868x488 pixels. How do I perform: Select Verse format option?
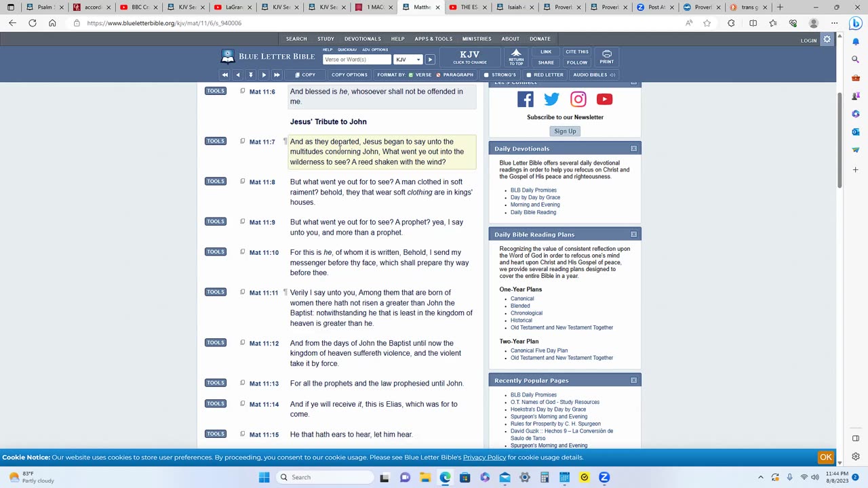[420, 75]
